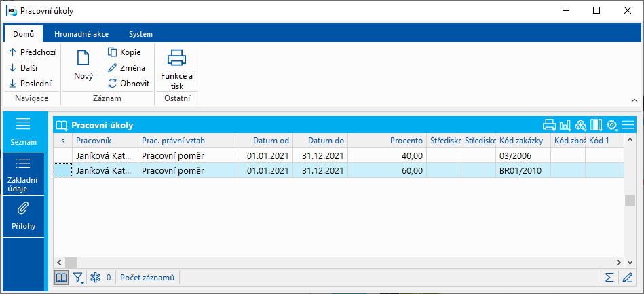This screenshot has width=644, height=294.
Task: Click Počet záznamů in the status bar
Action: [147, 278]
